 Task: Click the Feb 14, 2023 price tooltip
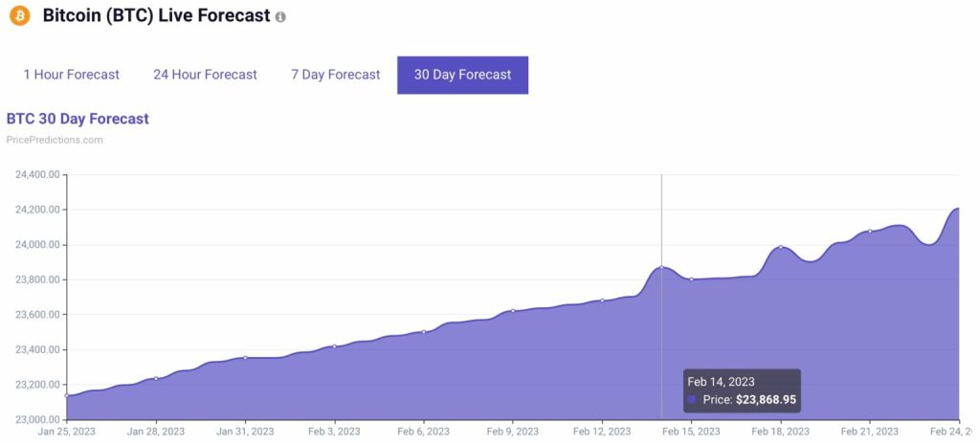pyautogui.click(x=742, y=390)
